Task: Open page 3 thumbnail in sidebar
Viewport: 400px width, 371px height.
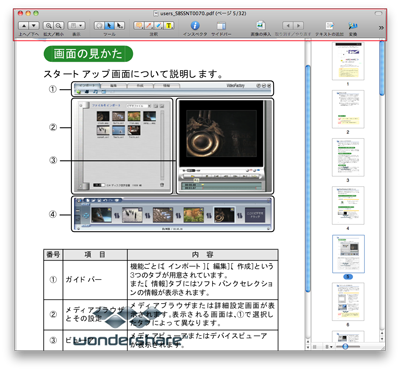Action: (348, 157)
